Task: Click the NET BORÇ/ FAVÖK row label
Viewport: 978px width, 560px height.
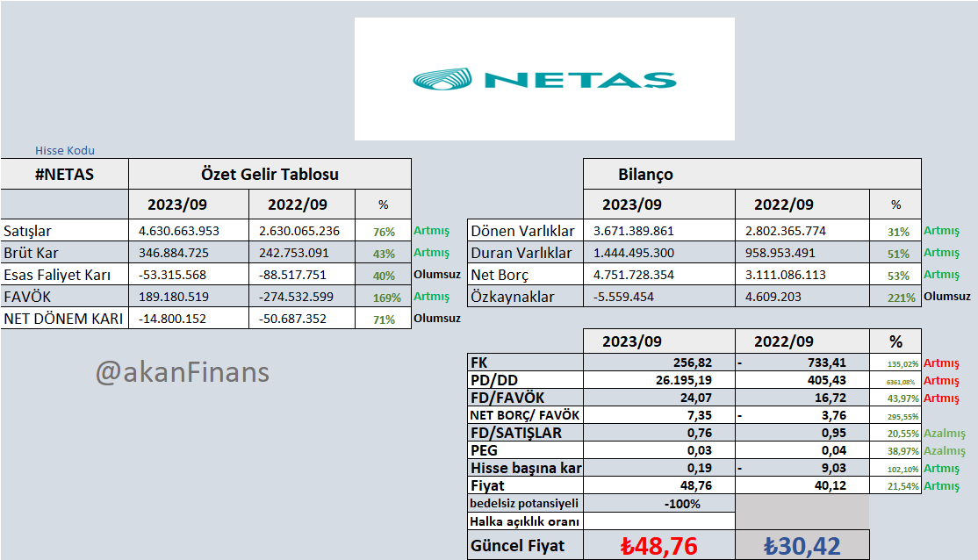Action: [525, 414]
